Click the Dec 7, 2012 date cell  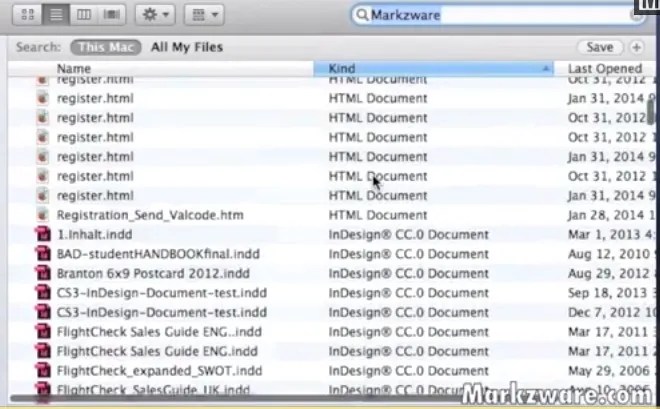click(x=612, y=312)
